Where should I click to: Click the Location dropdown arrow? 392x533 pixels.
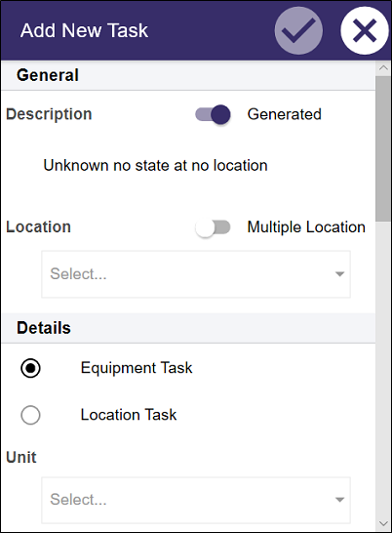coord(339,274)
